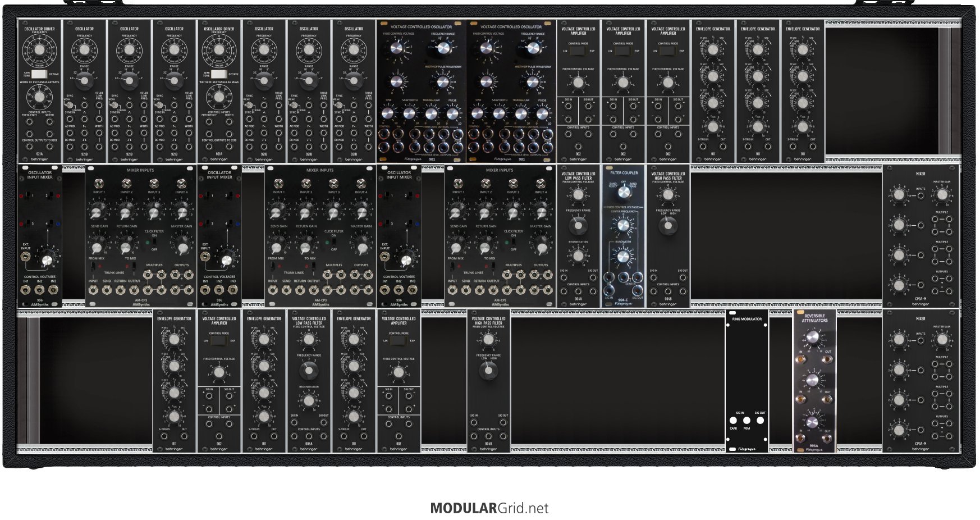The width and height of the screenshot is (980, 520).
Task: Click the Filter Coupler SIG OUT jack
Action: click(x=636, y=291)
